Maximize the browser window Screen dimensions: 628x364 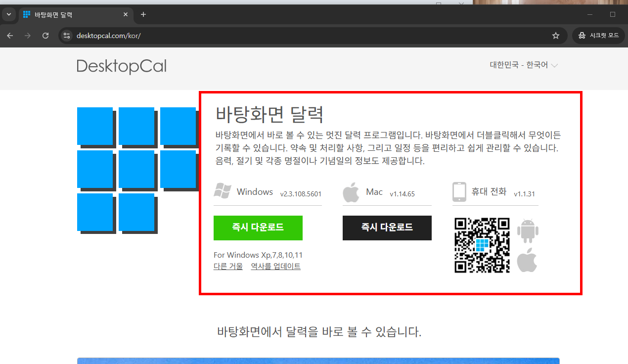coord(613,14)
